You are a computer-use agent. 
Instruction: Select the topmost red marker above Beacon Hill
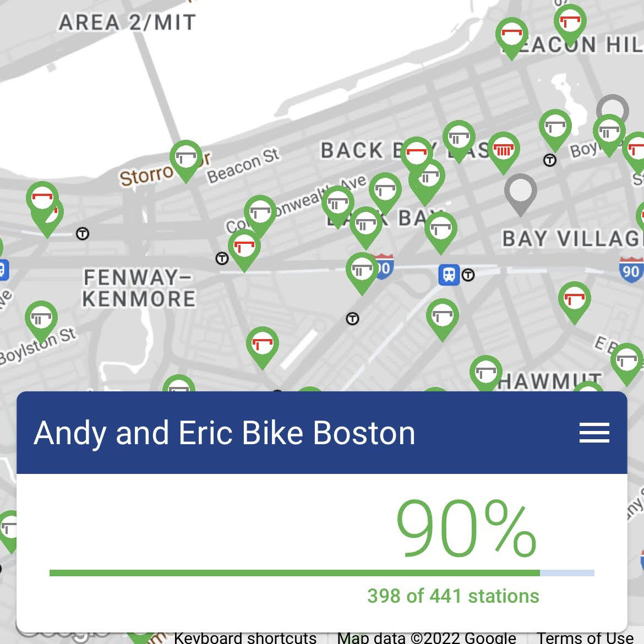pos(570,22)
